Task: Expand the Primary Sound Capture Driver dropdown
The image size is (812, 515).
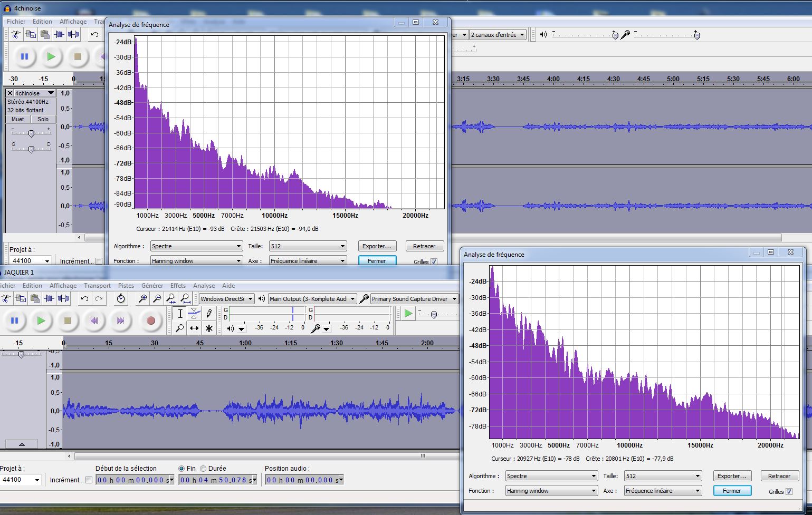Action: (x=414, y=299)
